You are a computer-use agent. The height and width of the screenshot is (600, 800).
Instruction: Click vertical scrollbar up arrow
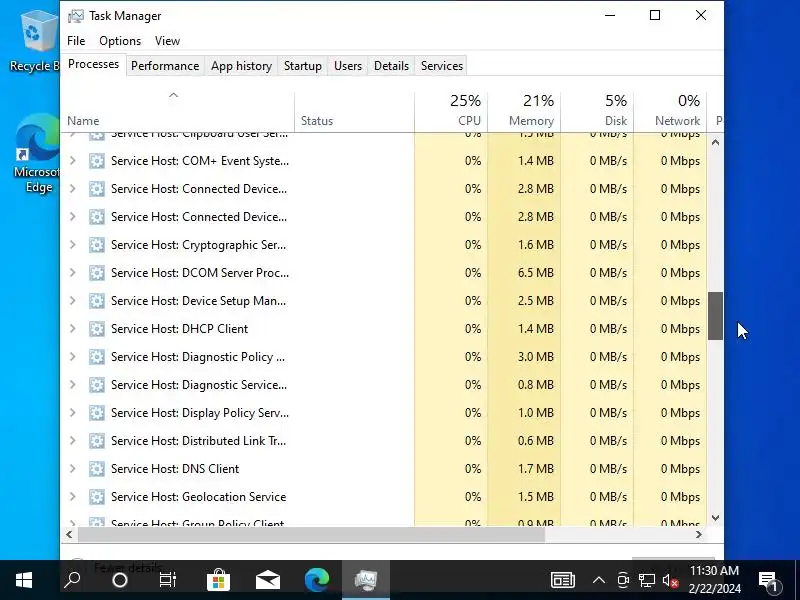click(715, 143)
